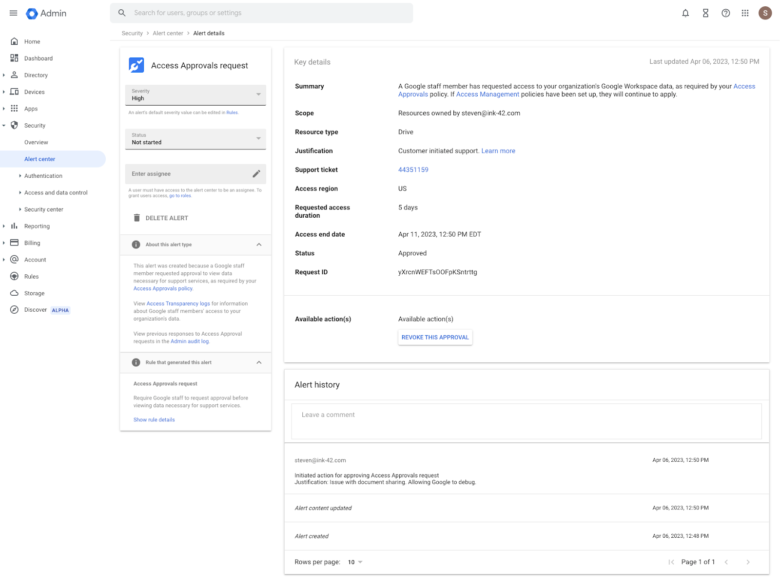This screenshot has width=780, height=586.
Task: Focus the top search field
Action: pos(262,13)
